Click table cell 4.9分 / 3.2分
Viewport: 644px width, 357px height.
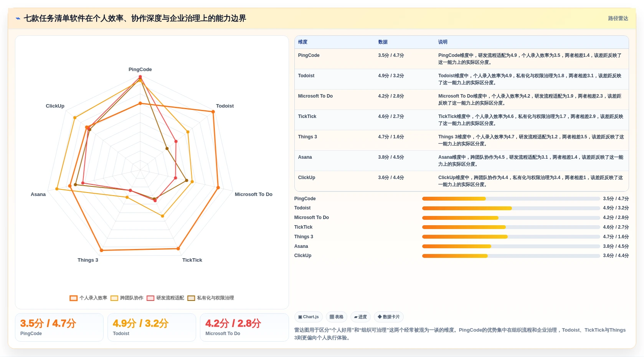[391, 76]
